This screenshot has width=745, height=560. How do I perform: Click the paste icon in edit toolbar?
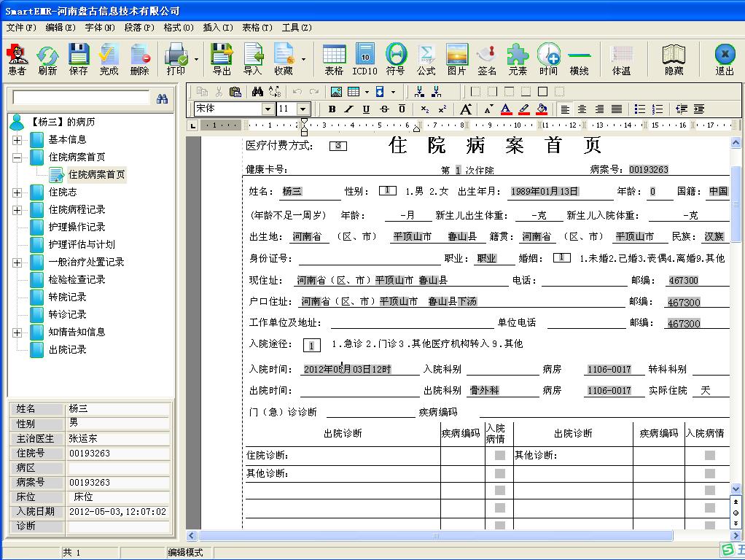235,91
